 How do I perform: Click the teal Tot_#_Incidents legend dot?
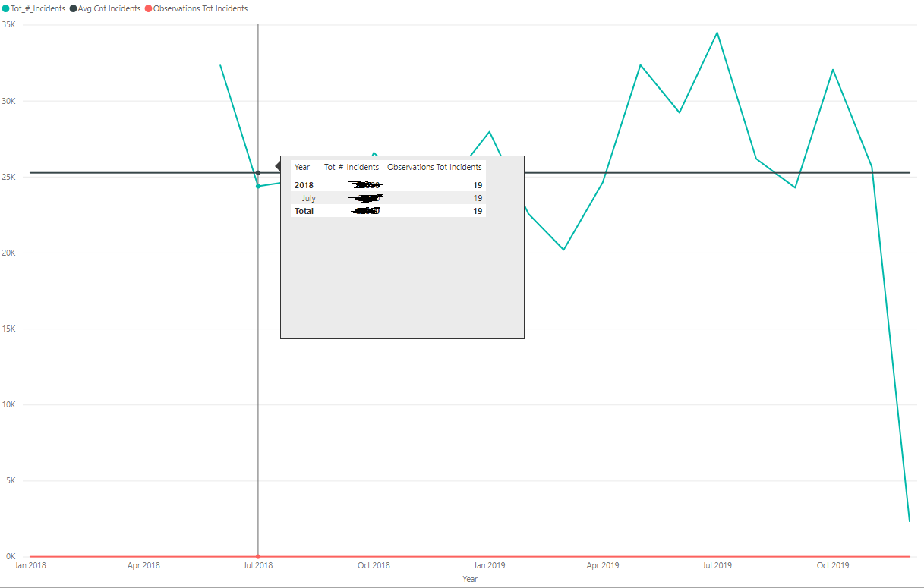(6, 8)
